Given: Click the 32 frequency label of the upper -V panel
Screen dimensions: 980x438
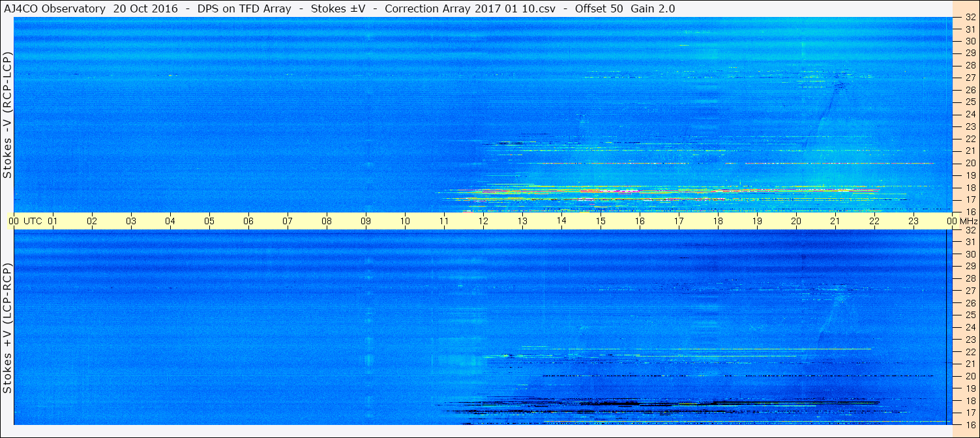Looking at the screenshot, I should point(970,17).
